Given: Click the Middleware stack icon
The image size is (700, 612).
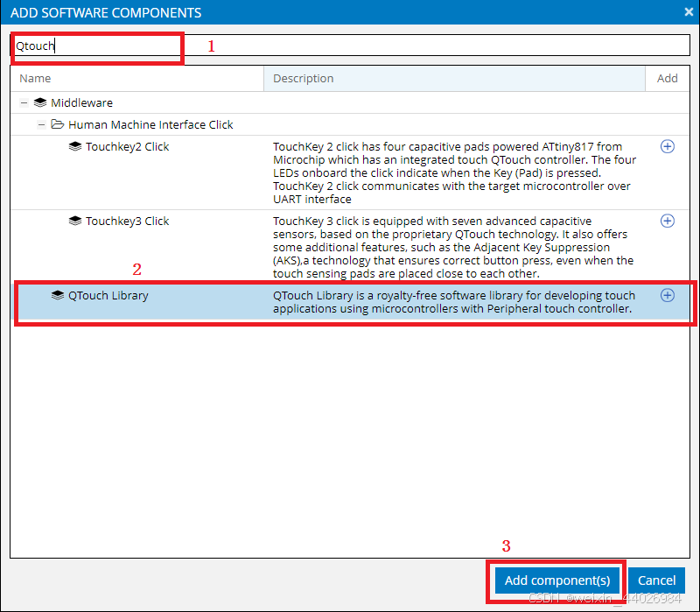Looking at the screenshot, I should pyautogui.click(x=40, y=102).
